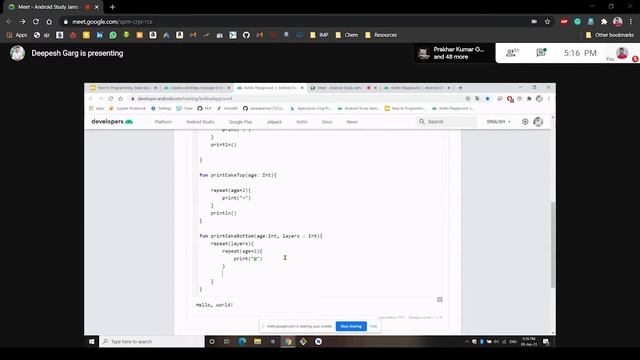Open the Extensions puzzle menu
This screenshot has width=640, height=360.
coord(604,22)
